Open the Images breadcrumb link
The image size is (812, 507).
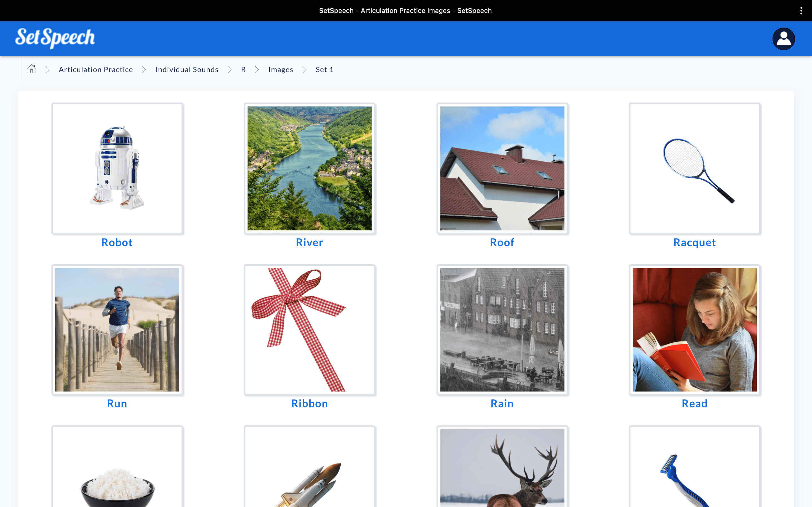pos(281,69)
